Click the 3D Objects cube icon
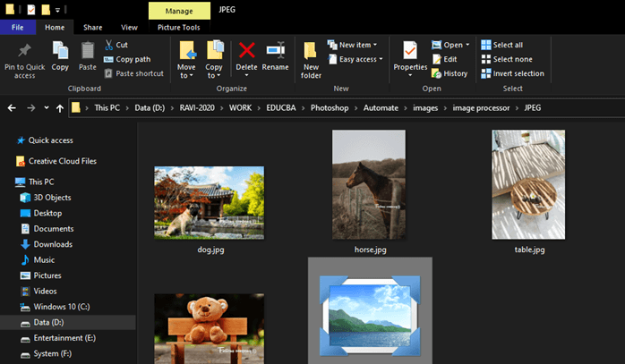The height and width of the screenshot is (364, 625). tap(25, 198)
